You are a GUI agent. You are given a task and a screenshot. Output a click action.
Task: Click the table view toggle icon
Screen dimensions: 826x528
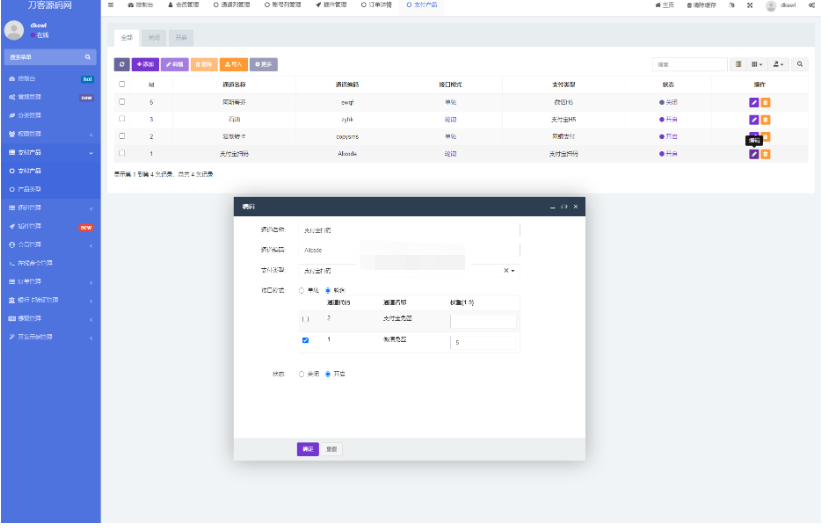739,64
